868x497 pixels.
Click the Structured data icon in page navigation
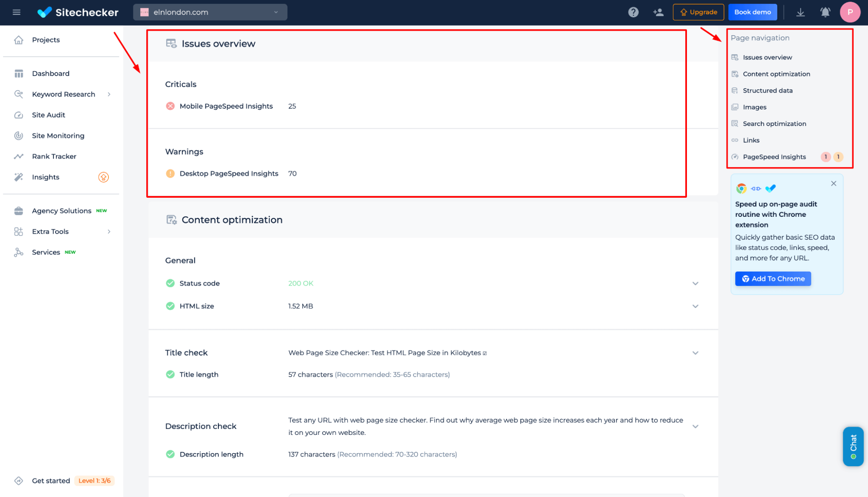(x=734, y=91)
